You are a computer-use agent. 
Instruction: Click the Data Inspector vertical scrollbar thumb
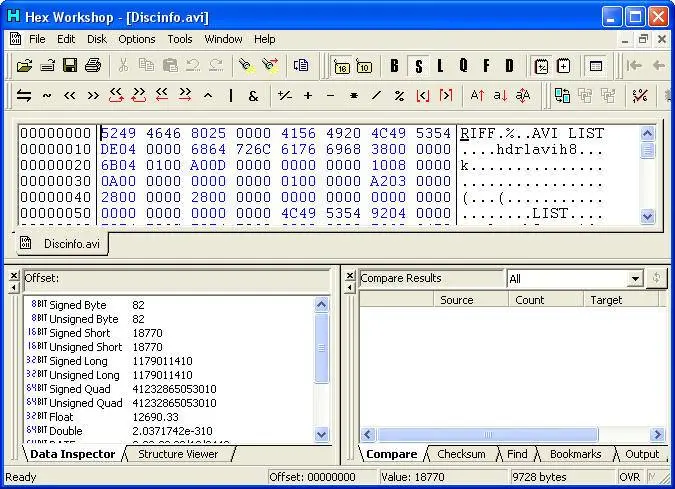pos(322,348)
